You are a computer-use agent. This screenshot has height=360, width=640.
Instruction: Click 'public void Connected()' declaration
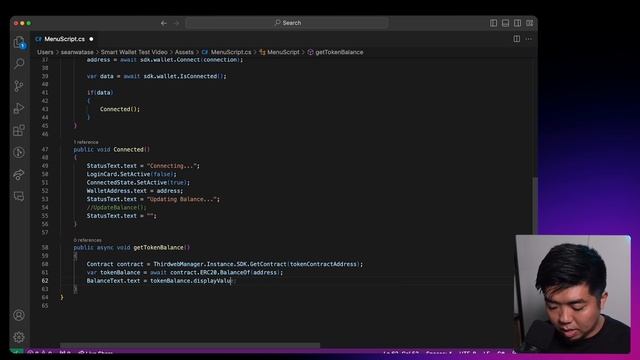[x=112, y=150]
